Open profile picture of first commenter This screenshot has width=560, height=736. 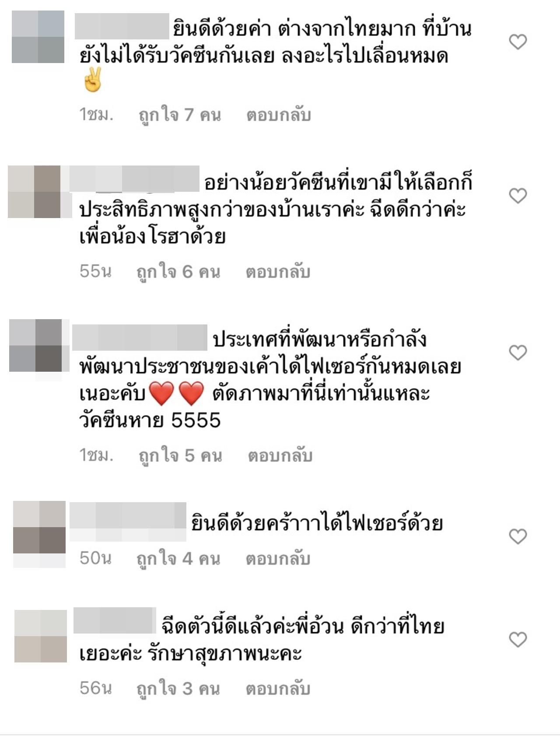[x=38, y=37]
